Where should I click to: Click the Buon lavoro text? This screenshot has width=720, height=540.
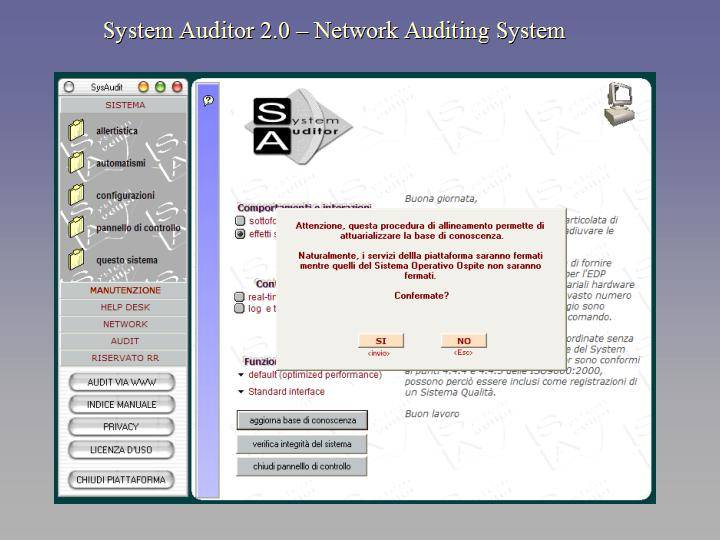point(432,414)
